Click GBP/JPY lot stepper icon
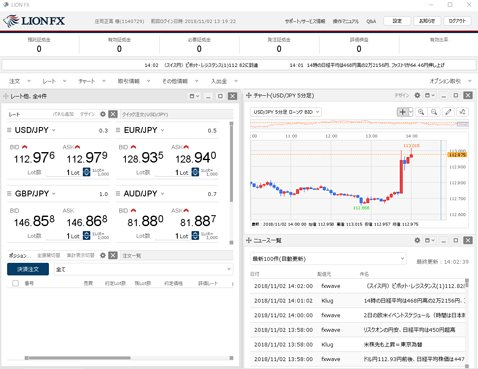This screenshot has width=478, height=369. 86,236
